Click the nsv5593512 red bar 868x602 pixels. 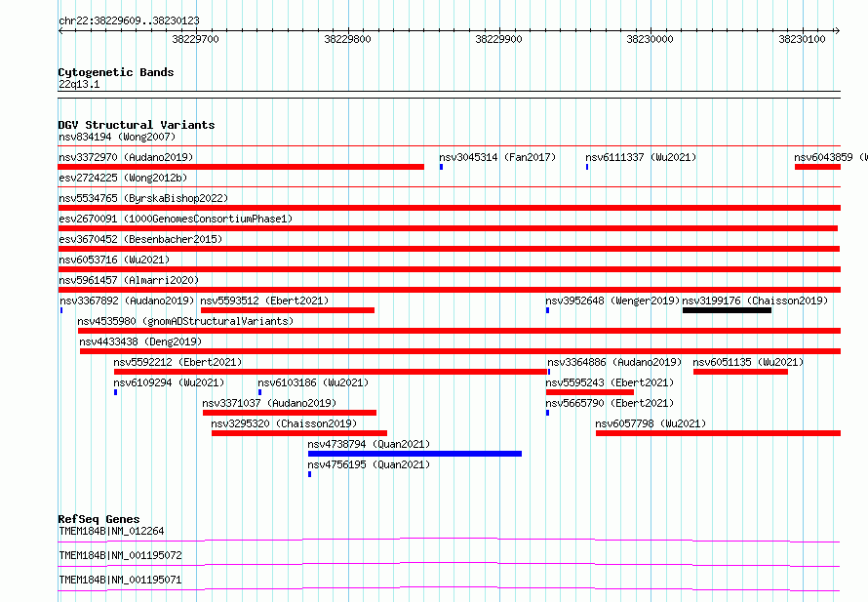coord(288,310)
